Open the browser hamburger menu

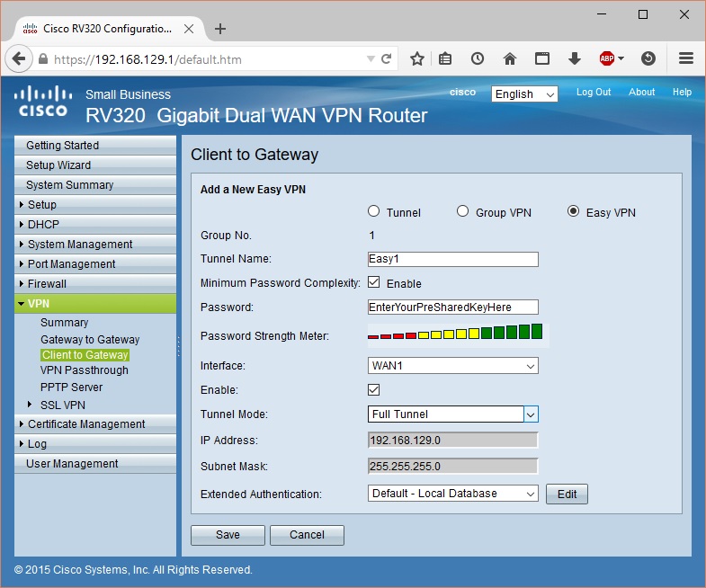[685, 58]
